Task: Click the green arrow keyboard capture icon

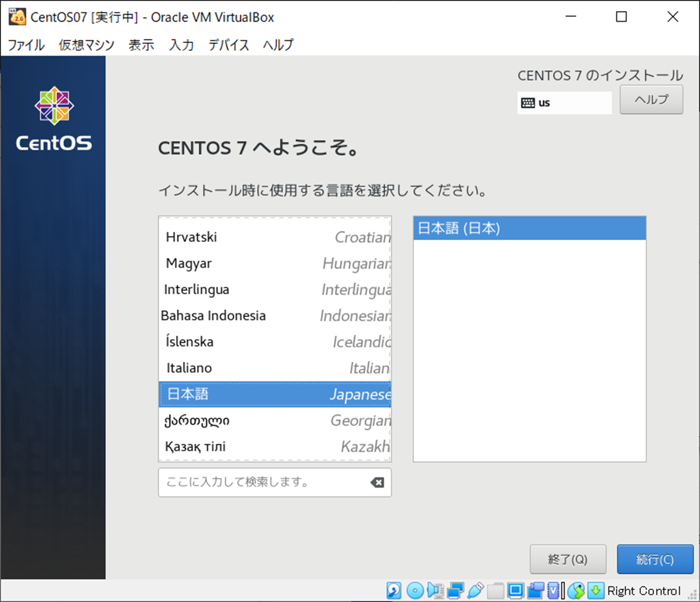Action: (x=596, y=590)
